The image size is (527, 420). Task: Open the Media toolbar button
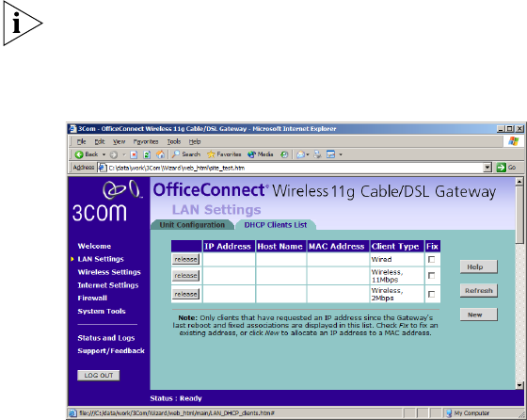(260, 154)
